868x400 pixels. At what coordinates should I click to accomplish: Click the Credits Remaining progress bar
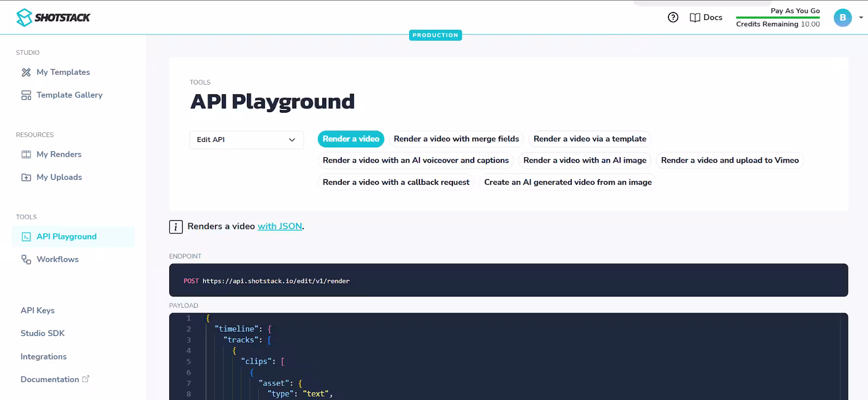click(778, 17)
